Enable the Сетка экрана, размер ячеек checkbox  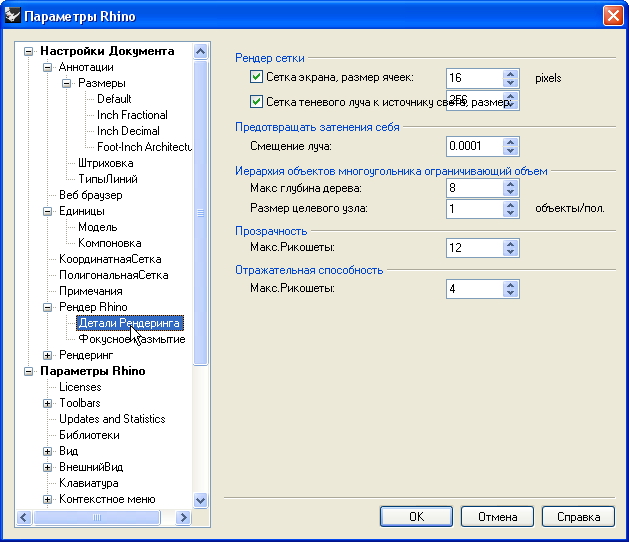tap(256, 77)
